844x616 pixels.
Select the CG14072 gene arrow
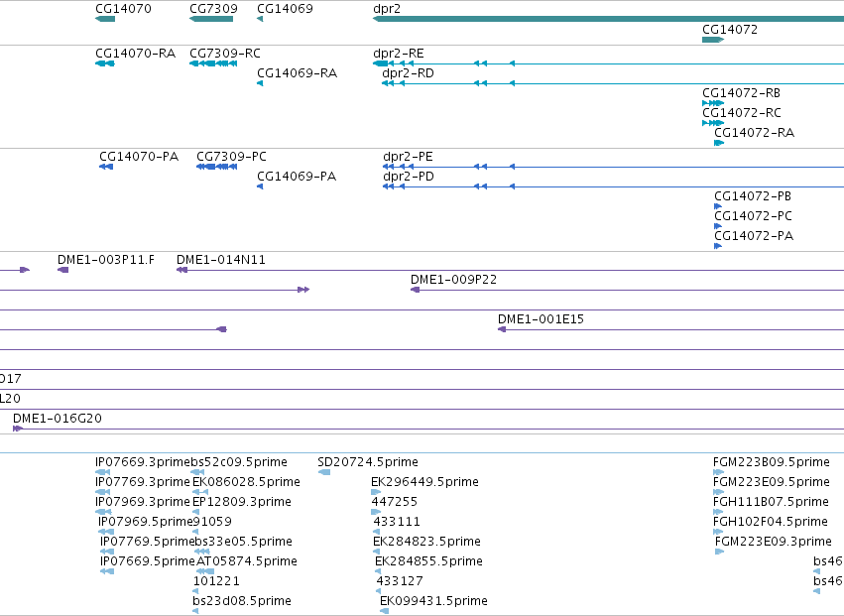click(713, 40)
